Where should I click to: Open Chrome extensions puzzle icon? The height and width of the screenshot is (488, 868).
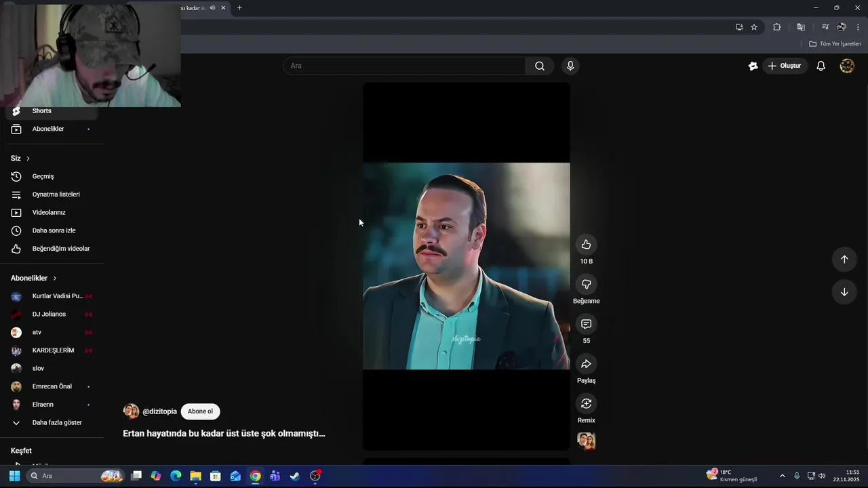click(777, 27)
